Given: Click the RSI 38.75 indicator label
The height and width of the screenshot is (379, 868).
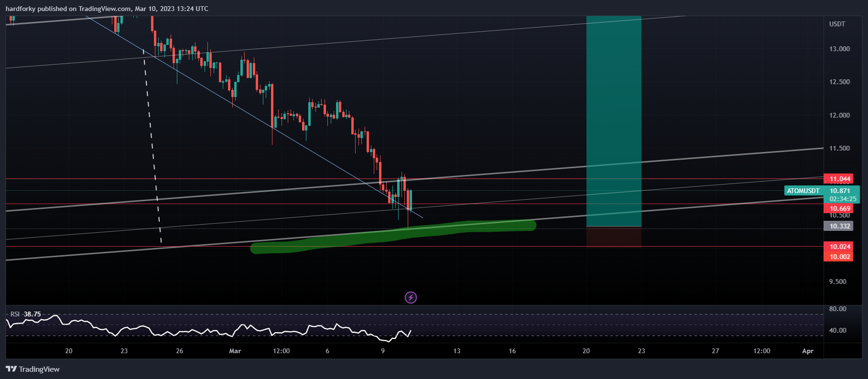Looking at the screenshot, I should [26, 314].
